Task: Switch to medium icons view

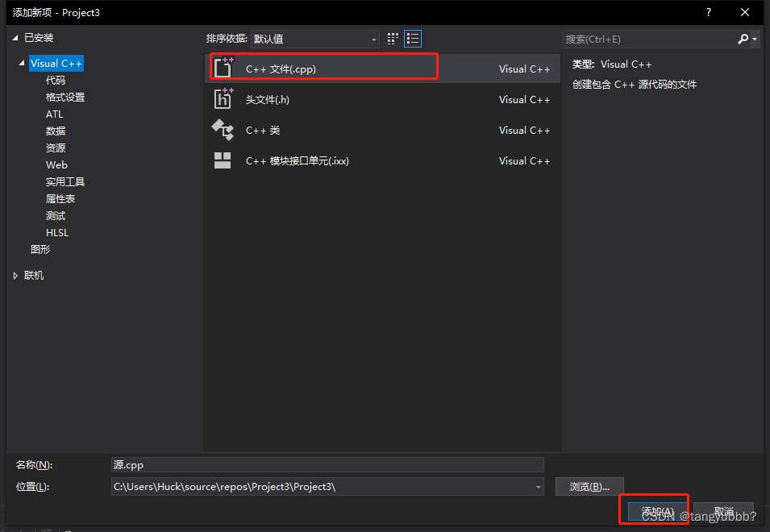Action: click(x=393, y=38)
